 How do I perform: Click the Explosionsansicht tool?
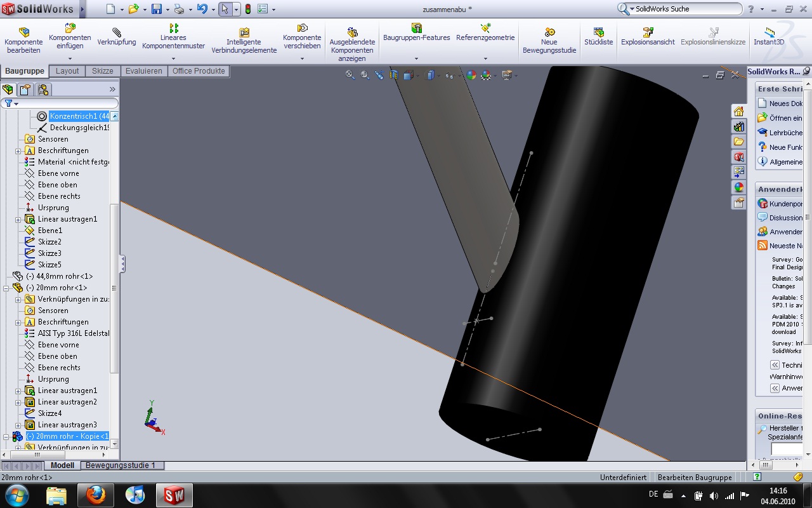pyautogui.click(x=648, y=36)
